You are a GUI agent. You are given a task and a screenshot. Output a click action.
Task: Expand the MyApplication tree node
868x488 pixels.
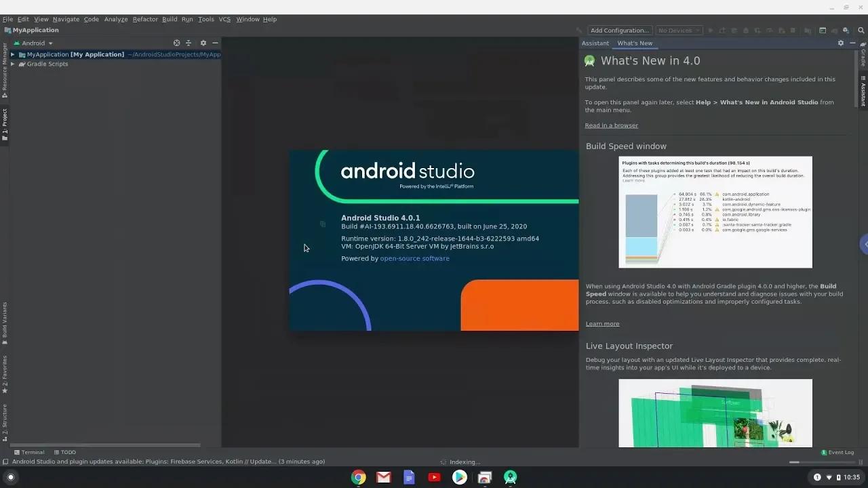point(12,54)
